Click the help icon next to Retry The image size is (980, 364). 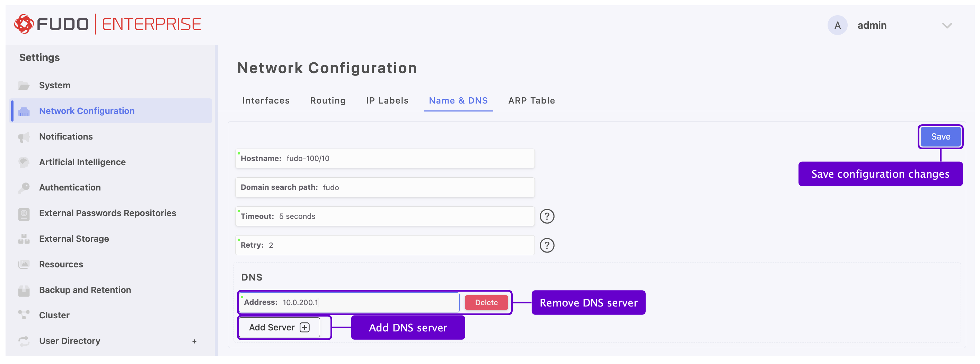(x=547, y=245)
